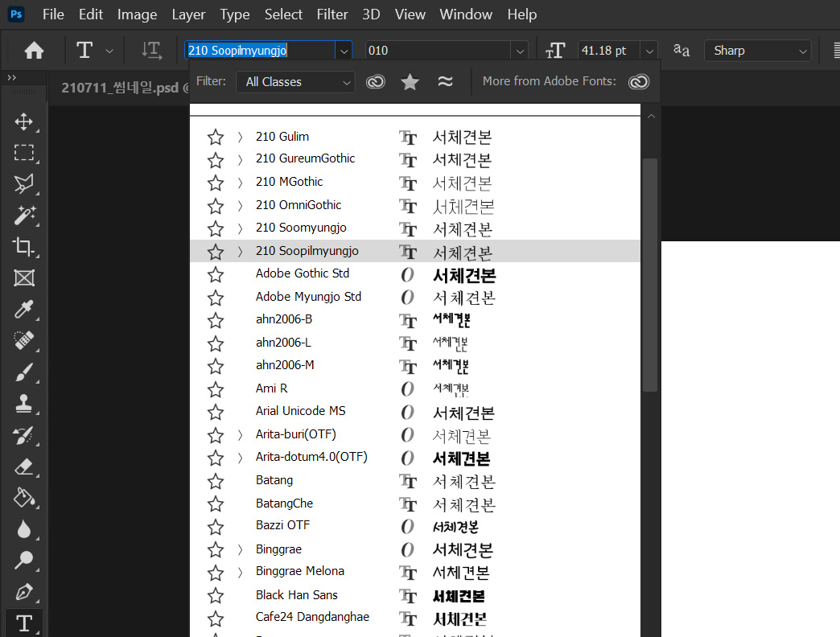Select the Magic Wand tool

[x=23, y=216]
